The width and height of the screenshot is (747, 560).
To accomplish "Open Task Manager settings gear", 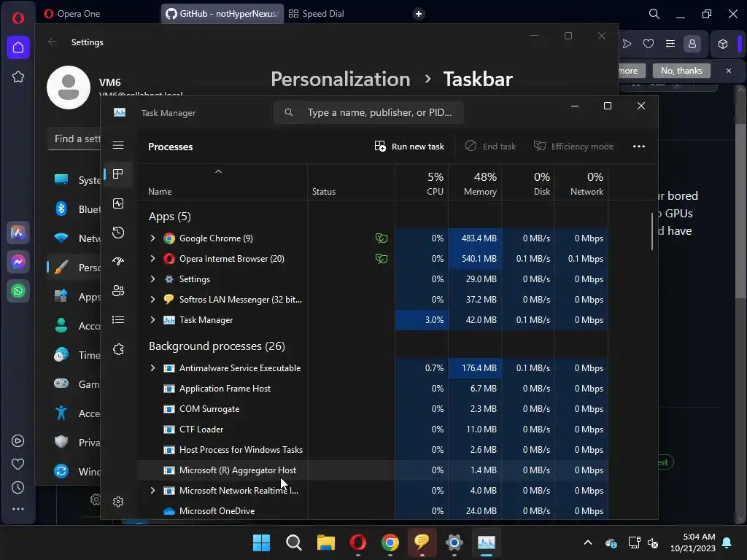I will (x=118, y=502).
